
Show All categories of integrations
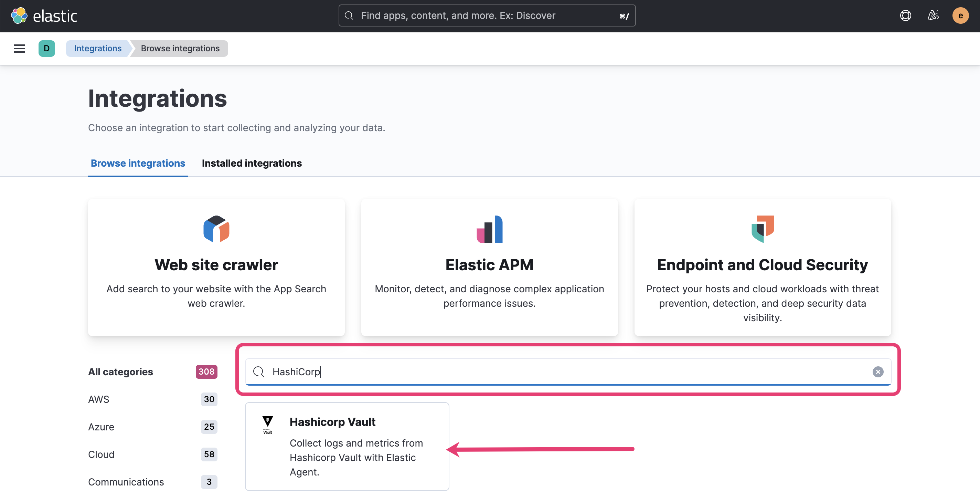pyautogui.click(x=120, y=372)
